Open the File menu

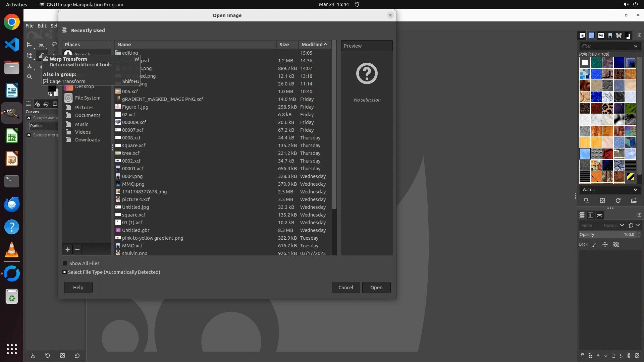pos(30,25)
